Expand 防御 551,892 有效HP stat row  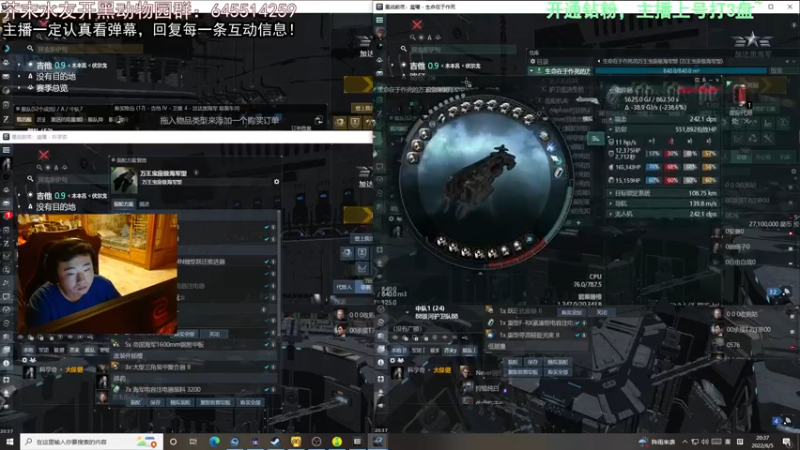664,130
